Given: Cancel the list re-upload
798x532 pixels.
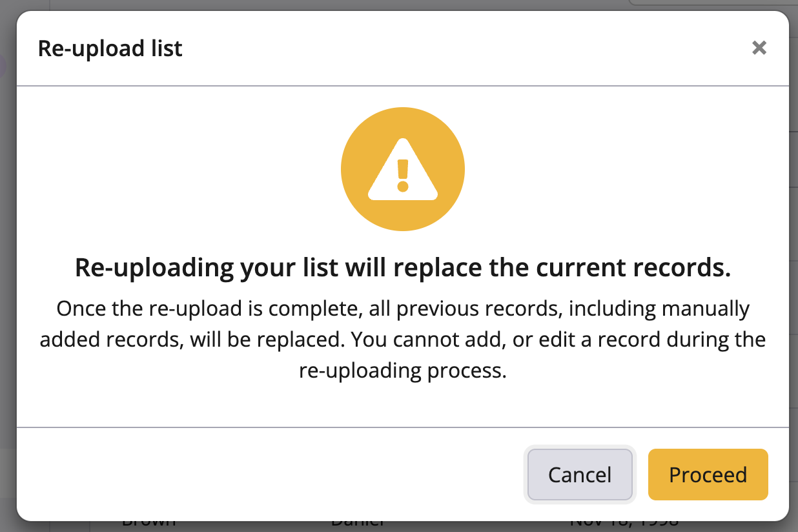Looking at the screenshot, I should 580,475.
